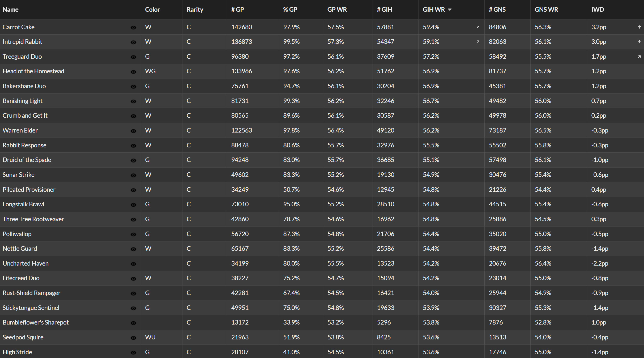Click diagonal arrow next to Intrepid Rabbit 59.1%

click(x=478, y=42)
